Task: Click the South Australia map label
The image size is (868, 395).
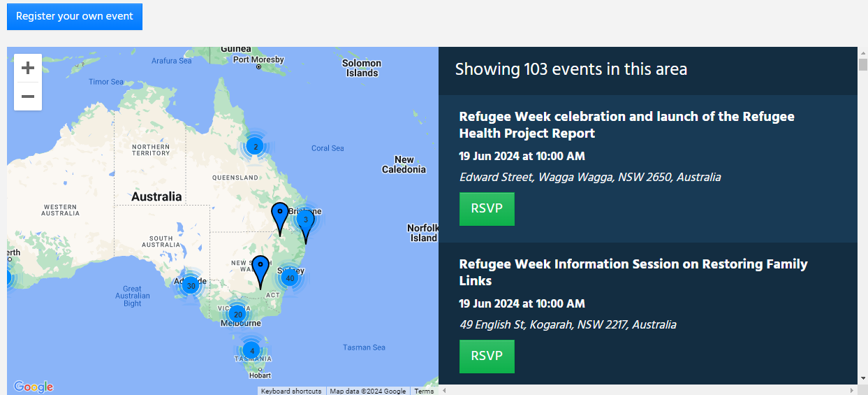Action: pos(161,242)
